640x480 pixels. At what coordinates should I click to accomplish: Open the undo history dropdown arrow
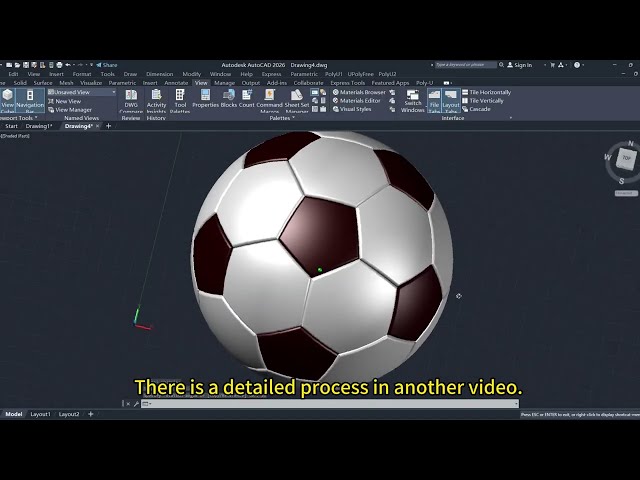73,65
